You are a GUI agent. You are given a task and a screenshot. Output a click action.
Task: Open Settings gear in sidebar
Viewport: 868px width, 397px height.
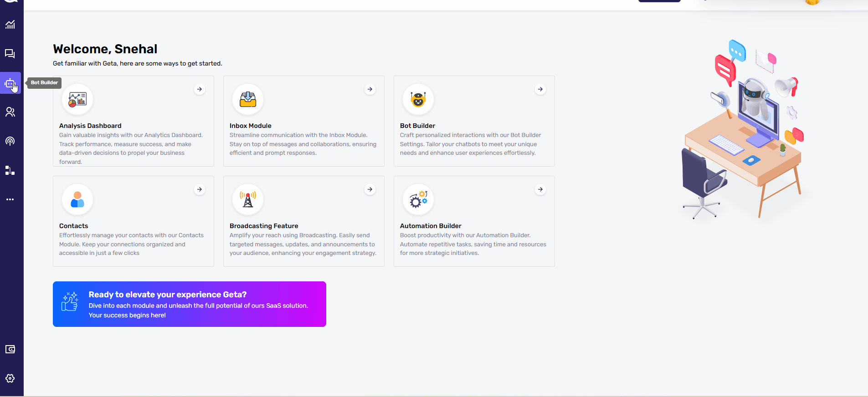[10, 378]
